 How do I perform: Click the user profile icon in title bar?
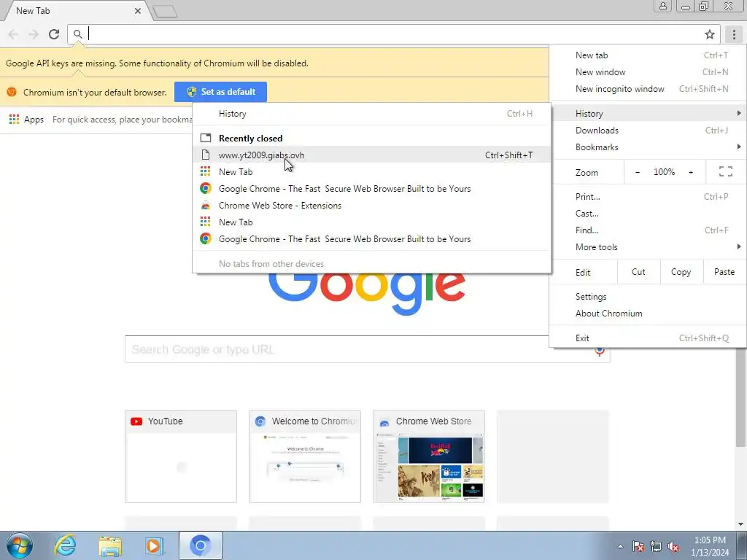662,6
